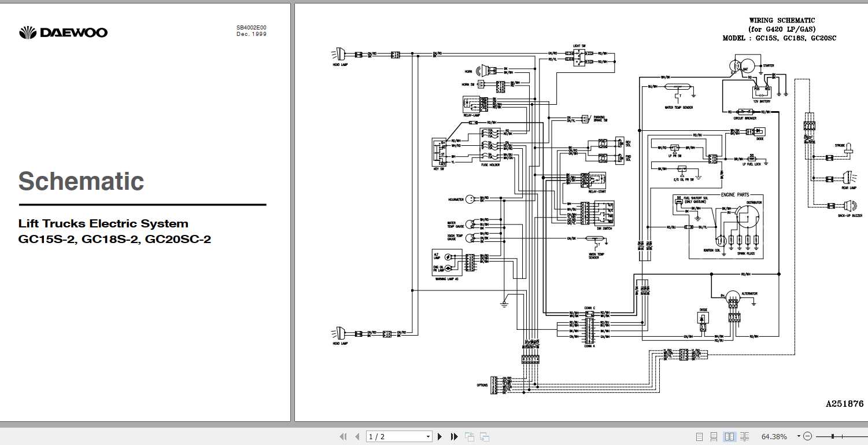This screenshot has height=445, width=868.
Task: Open the page number dropdown
Action: [x=427, y=436]
